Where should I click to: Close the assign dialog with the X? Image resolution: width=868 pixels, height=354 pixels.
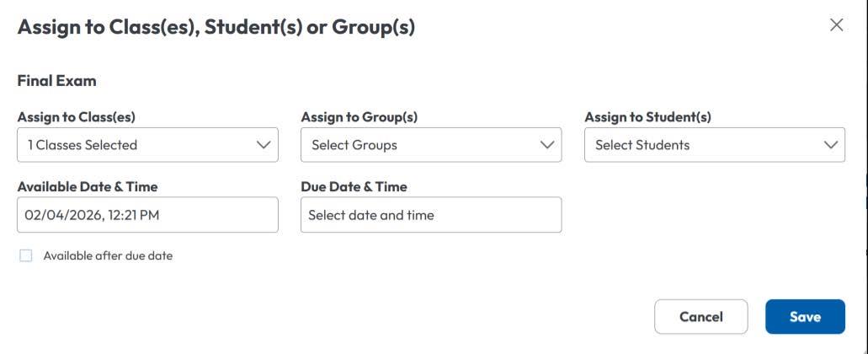[836, 25]
